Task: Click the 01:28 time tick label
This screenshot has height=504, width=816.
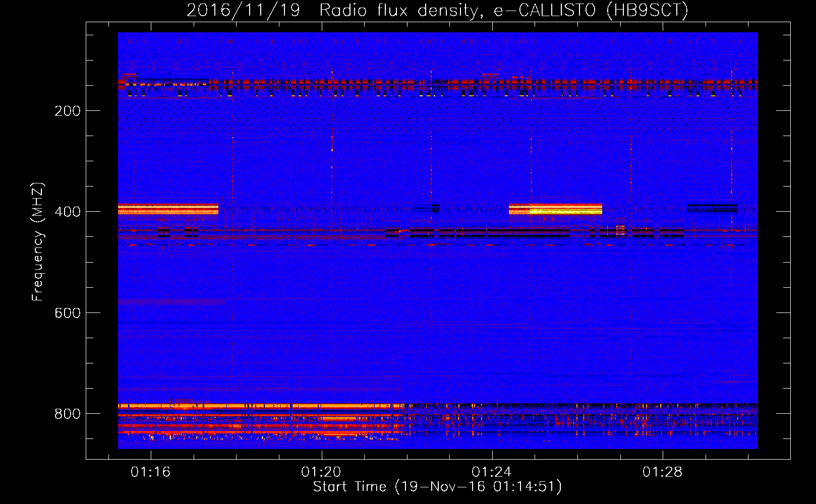Action: point(662,472)
